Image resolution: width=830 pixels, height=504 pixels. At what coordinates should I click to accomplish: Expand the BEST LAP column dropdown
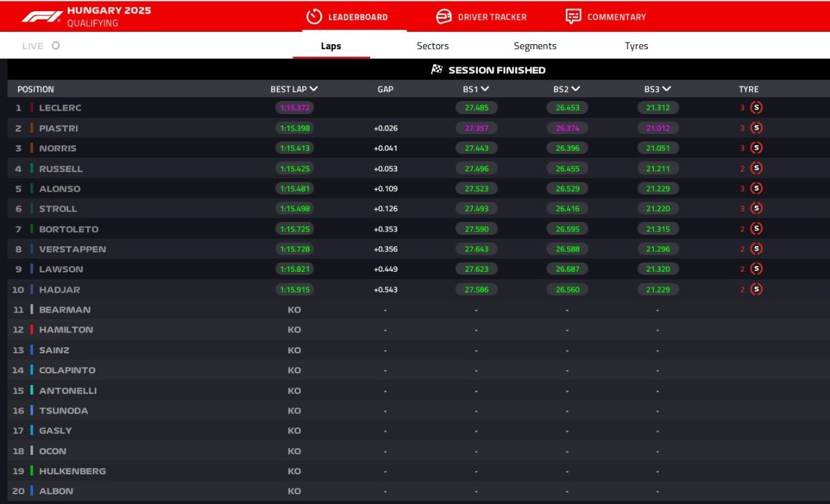pos(314,89)
